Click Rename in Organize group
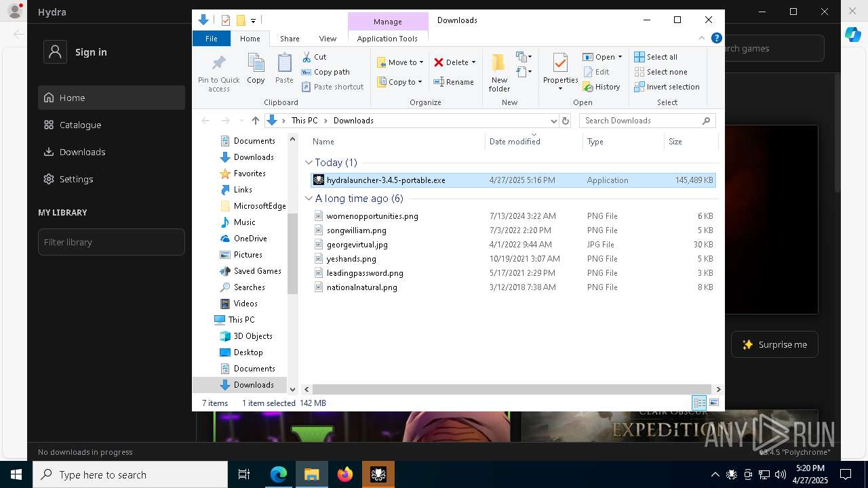 (454, 82)
